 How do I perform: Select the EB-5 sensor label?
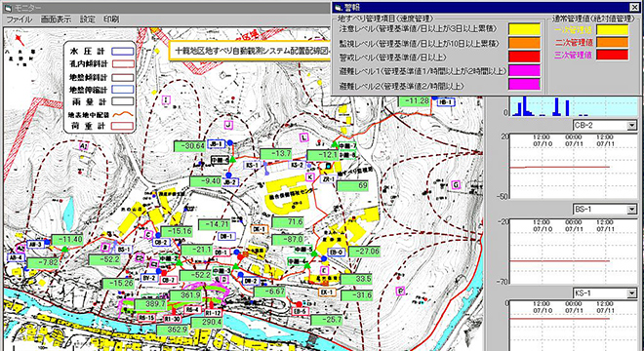[300, 312]
